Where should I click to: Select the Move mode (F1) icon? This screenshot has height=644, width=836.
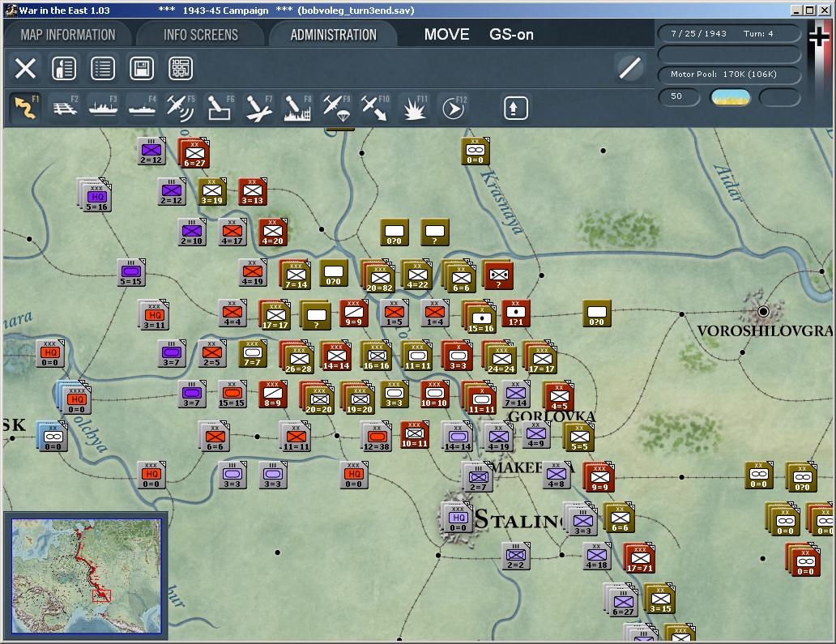(x=25, y=108)
